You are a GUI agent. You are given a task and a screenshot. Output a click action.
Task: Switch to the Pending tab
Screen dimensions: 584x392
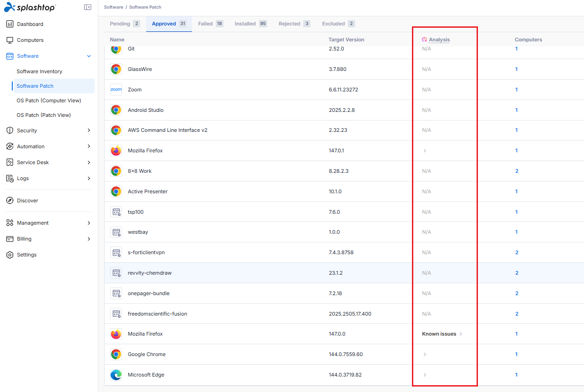pyautogui.click(x=125, y=24)
